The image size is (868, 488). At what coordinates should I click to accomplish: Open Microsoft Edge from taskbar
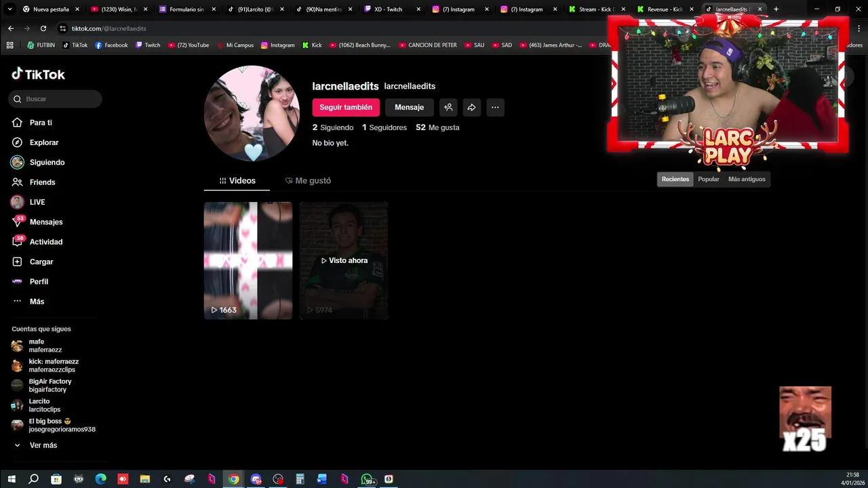pos(100,479)
